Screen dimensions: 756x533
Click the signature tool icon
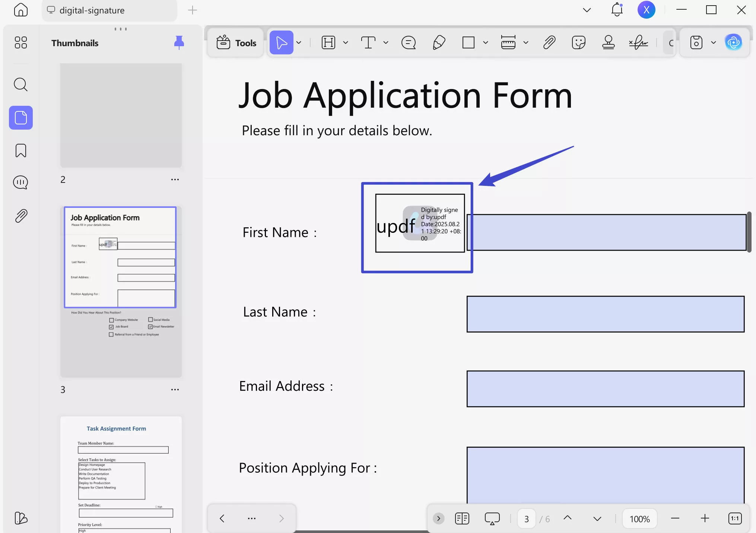pos(638,42)
